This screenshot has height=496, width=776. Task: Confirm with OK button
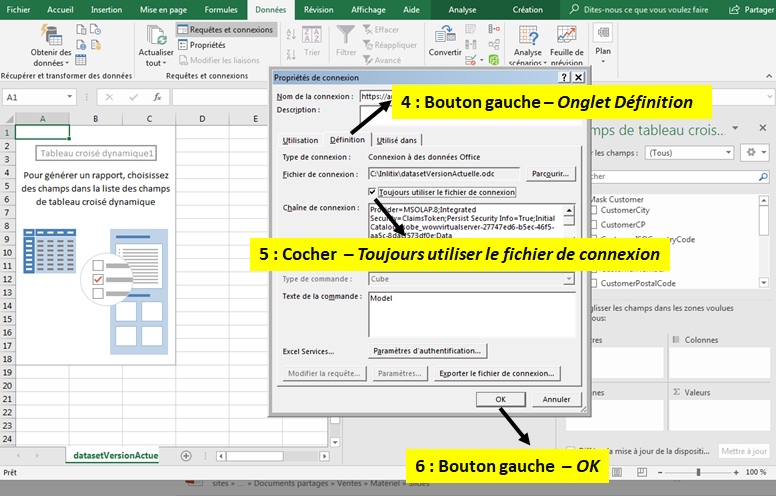point(500,399)
